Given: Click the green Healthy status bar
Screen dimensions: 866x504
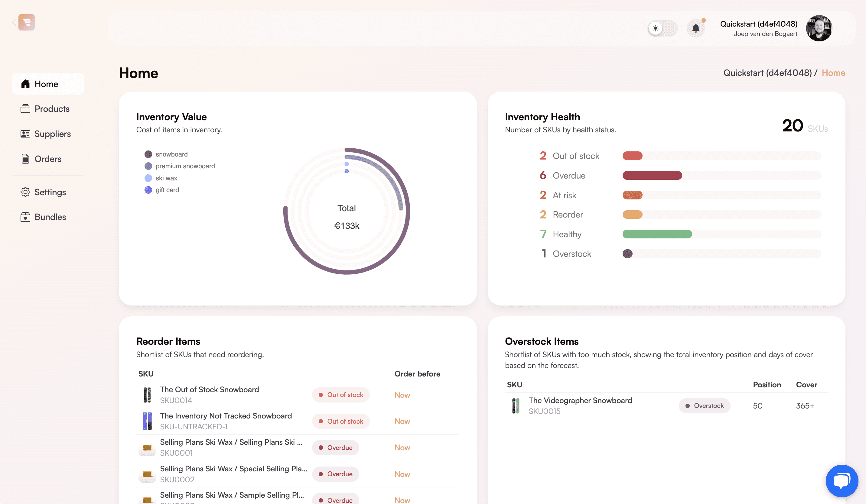Looking at the screenshot, I should (657, 234).
